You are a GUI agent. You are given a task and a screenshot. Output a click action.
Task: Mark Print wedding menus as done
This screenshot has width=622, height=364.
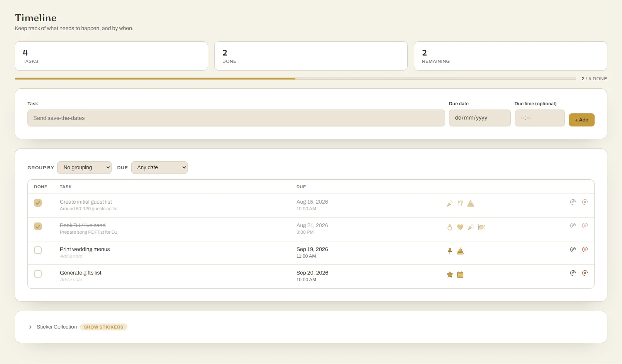[38, 250]
